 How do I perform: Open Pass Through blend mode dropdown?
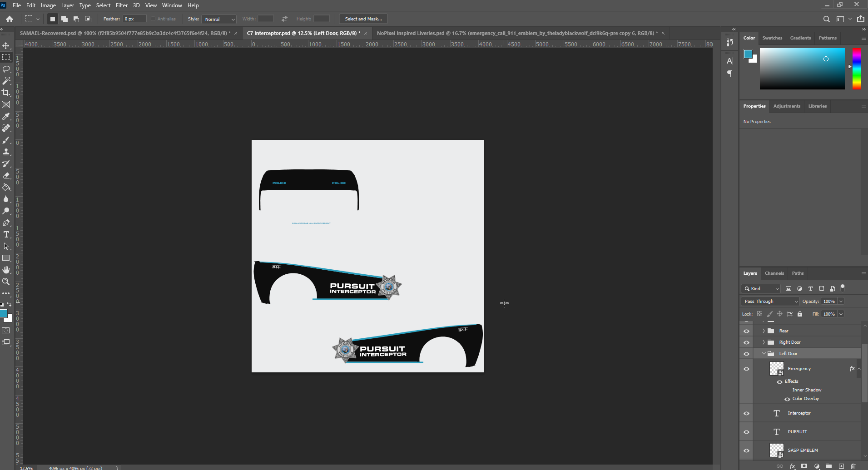[770, 301]
